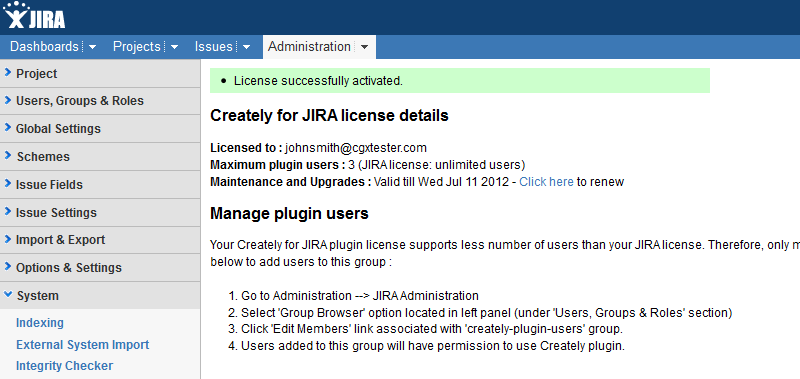Viewport: 800px width, 379px height.
Task: Select the Administration tab
Action: point(310,47)
